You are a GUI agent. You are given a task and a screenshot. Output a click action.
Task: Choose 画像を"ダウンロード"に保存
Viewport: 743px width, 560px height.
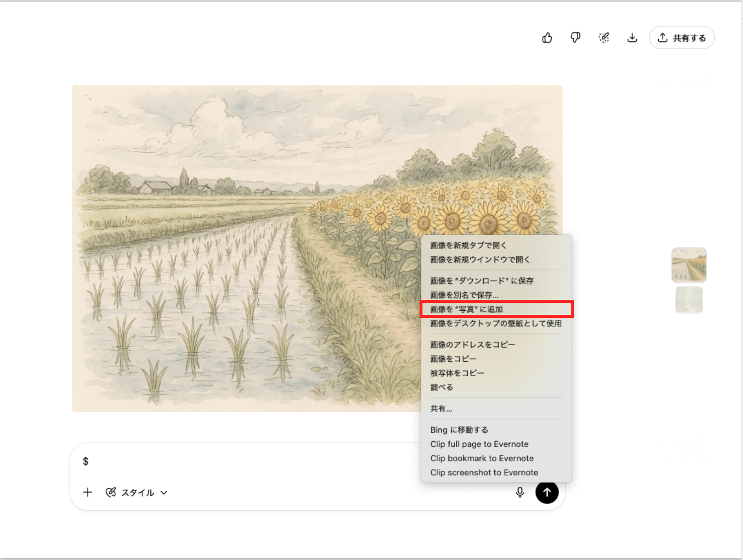click(482, 281)
